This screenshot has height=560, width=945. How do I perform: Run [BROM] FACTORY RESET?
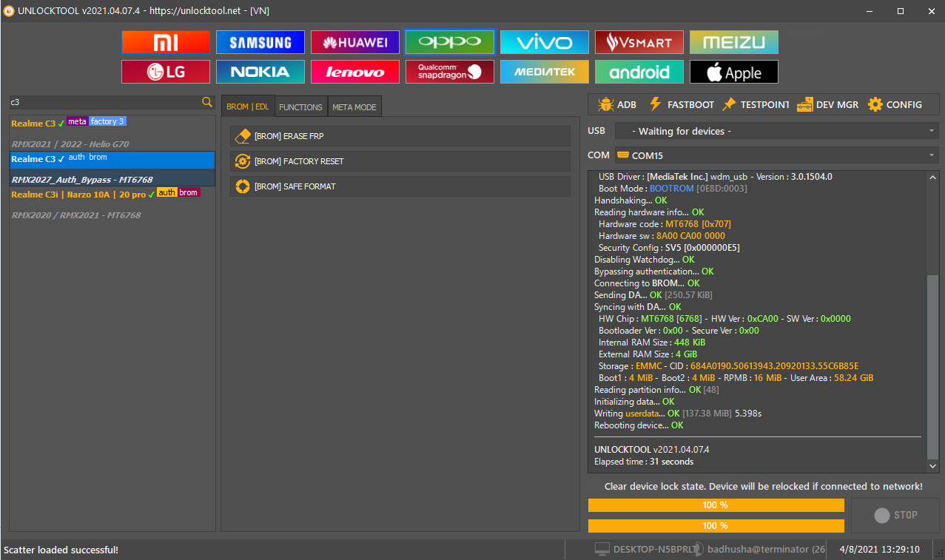400,161
